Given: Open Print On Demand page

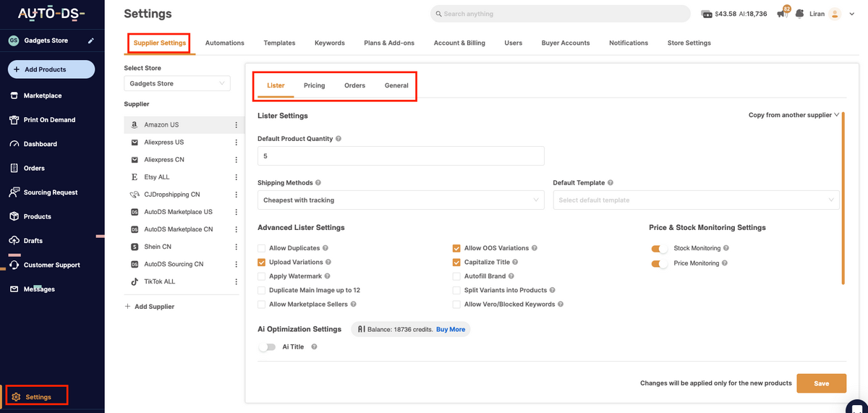Looking at the screenshot, I should pos(49,120).
